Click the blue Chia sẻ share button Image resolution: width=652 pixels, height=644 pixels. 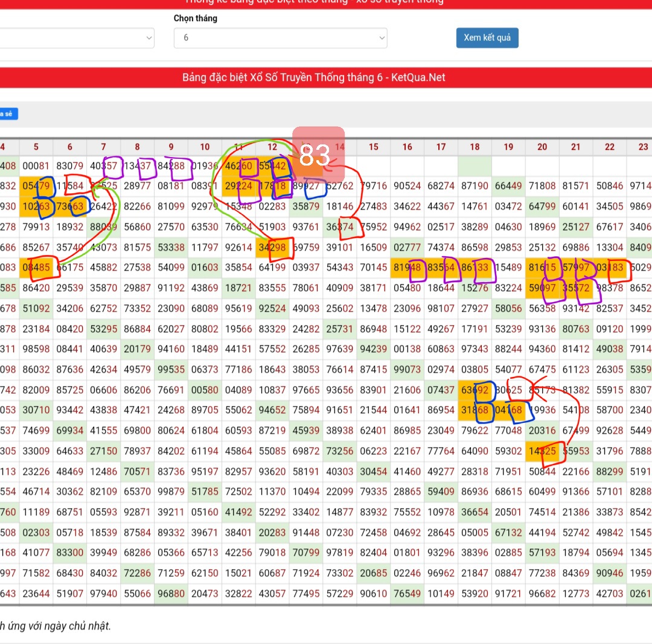8,114
